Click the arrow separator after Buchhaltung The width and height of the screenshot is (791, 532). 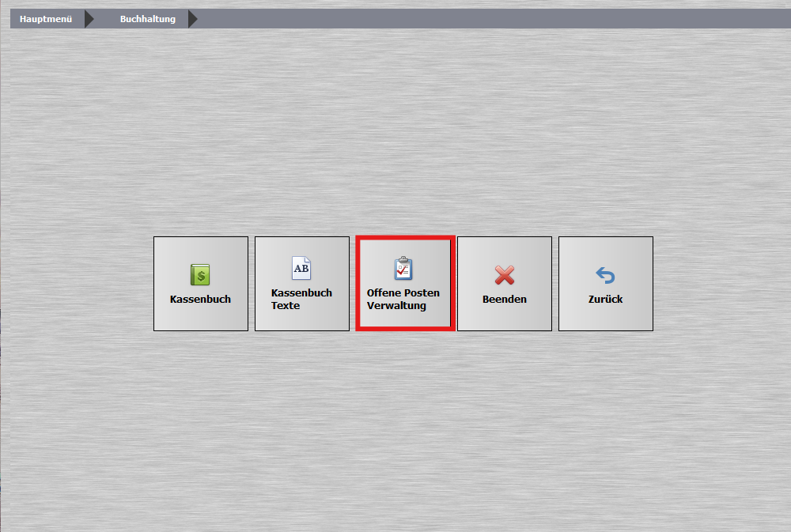(x=192, y=19)
